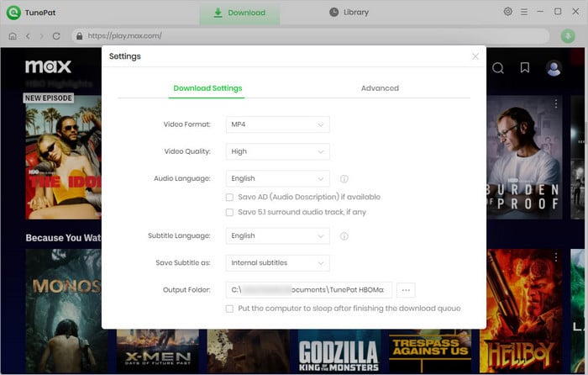Open Max search magnifier icon
The image size is (588, 375).
(x=498, y=68)
